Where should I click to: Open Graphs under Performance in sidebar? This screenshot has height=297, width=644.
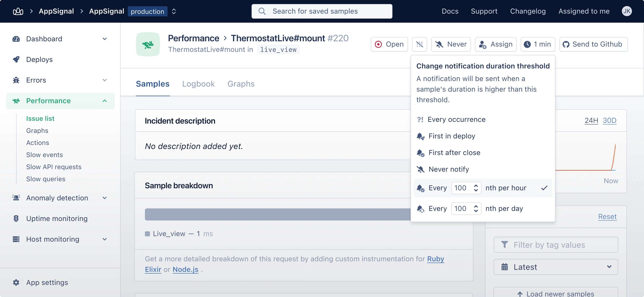pos(37,131)
